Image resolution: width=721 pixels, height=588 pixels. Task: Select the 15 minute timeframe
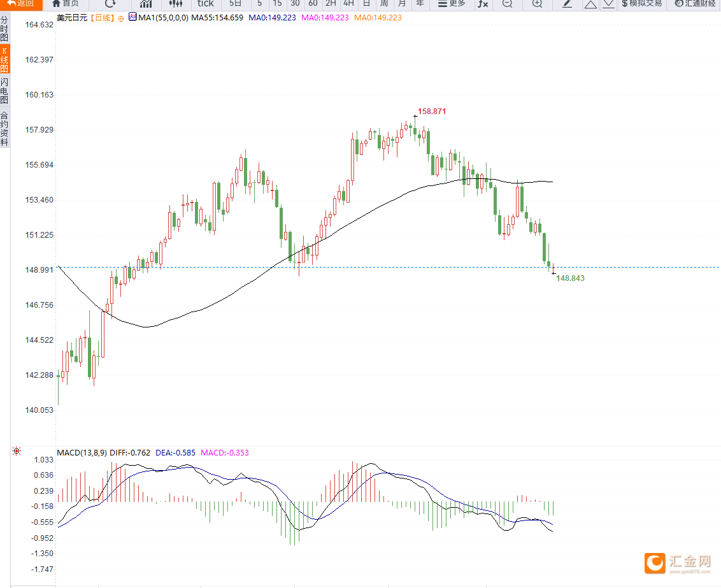277,4
